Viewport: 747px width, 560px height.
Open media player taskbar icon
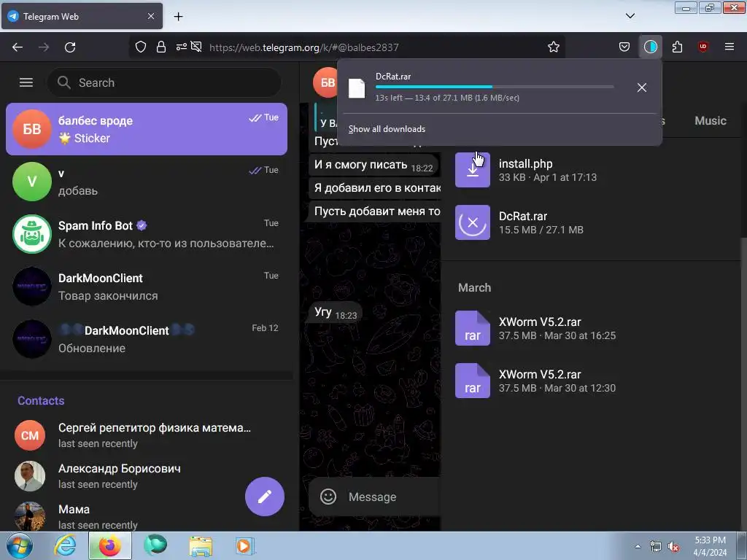coord(245,545)
